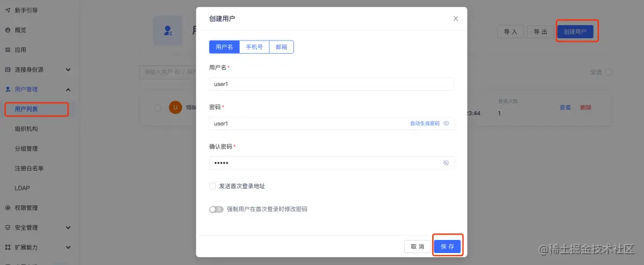The width and height of the screenshot is (644, 265).
Task: Check the 发送首次登录地址 checkbox
Action: [x=212, y=186]
